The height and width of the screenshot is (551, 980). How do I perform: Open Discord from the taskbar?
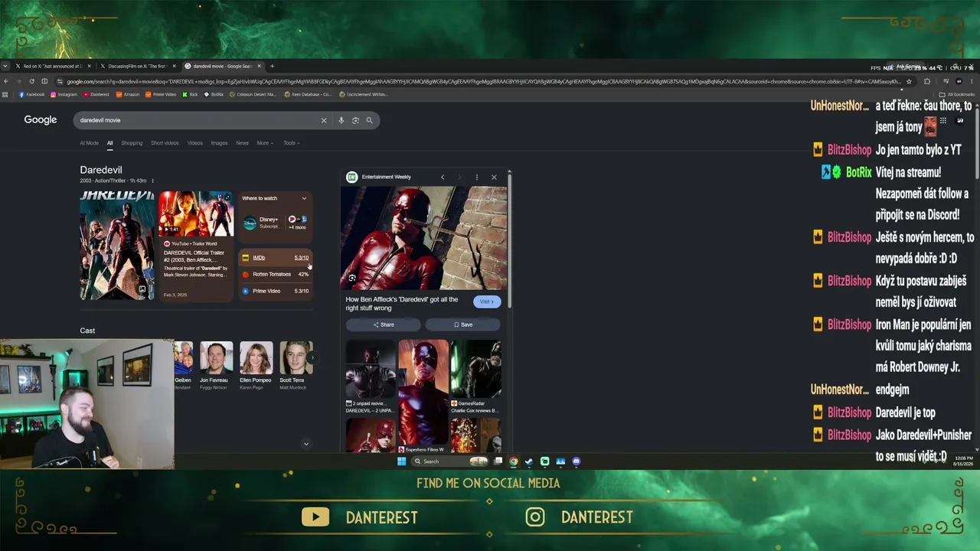(x=576, y=461)
